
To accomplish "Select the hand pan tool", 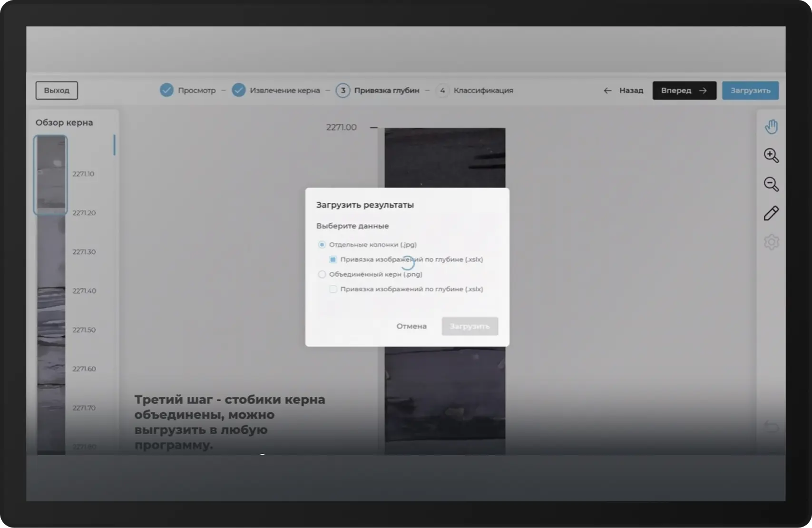I will [771, 127].
